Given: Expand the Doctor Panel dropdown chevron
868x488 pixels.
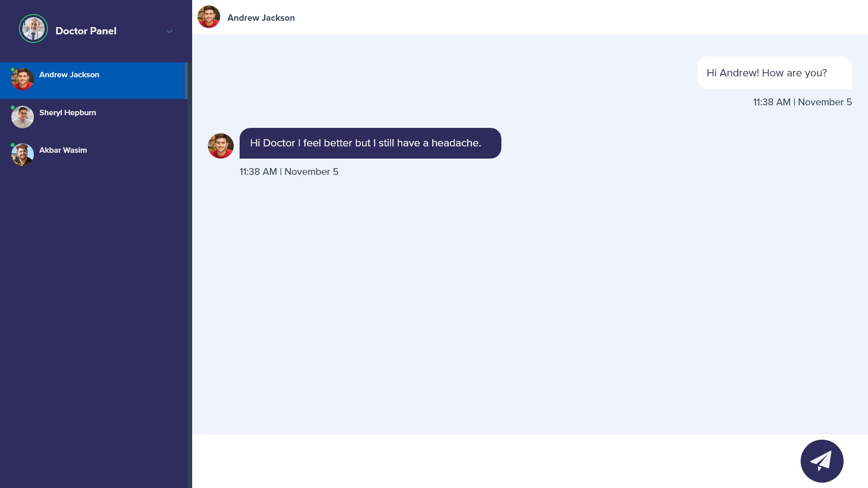Looking at the screenshot, I should tap(170, 31).
